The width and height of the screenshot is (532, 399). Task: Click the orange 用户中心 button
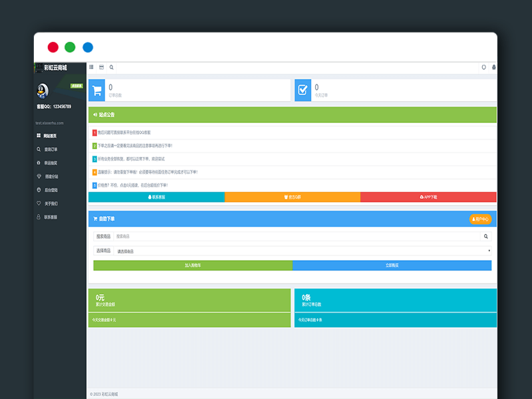tap(480, 219)
